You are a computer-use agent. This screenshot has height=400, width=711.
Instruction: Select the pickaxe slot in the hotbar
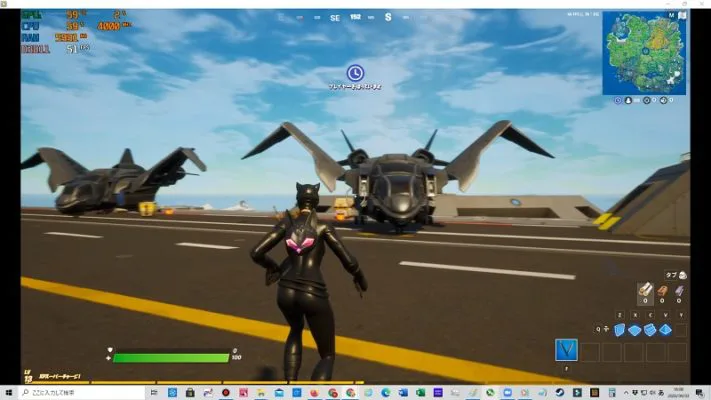pos(566,350)
